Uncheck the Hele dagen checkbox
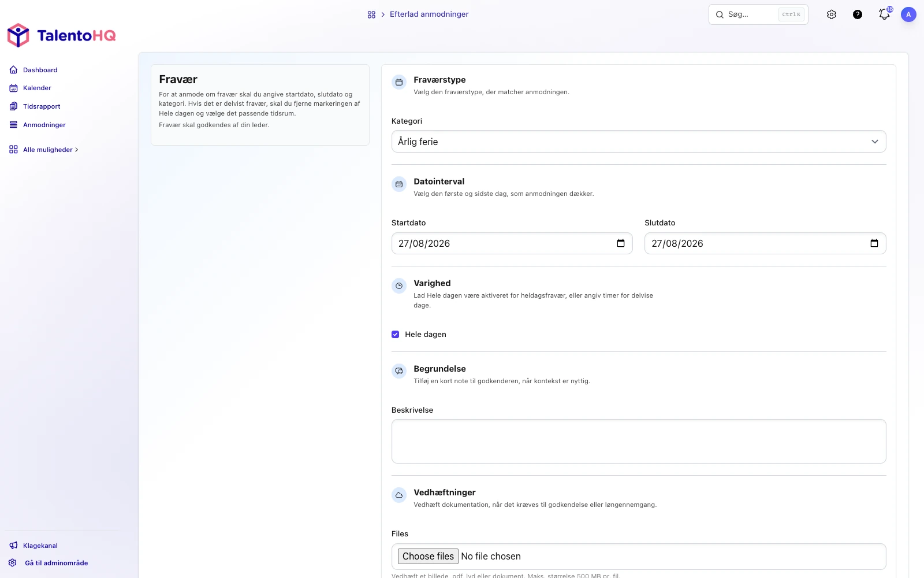The image size is (924, 578). click(x=396, y=335)
